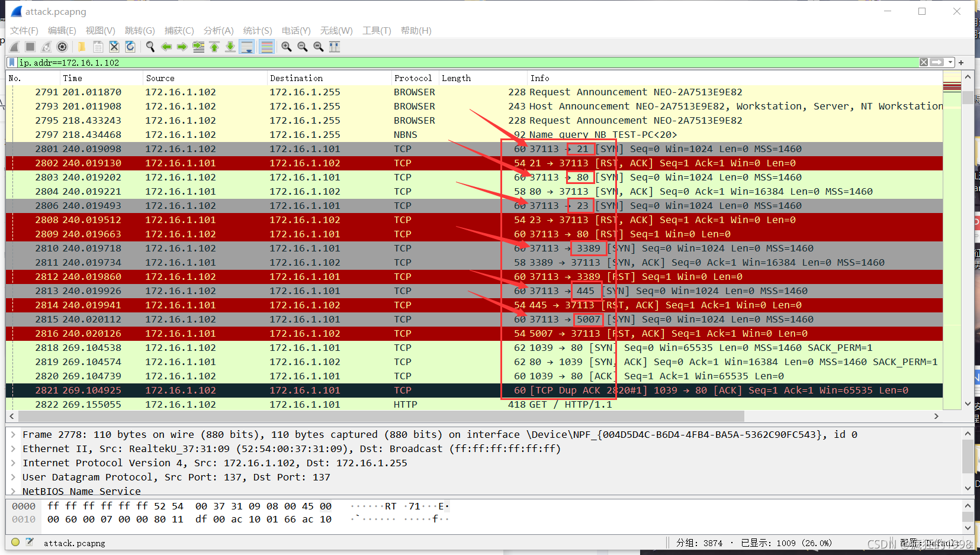980x555 pixels.
Task: Add a filter button with plus
Action: click(961, 62)
